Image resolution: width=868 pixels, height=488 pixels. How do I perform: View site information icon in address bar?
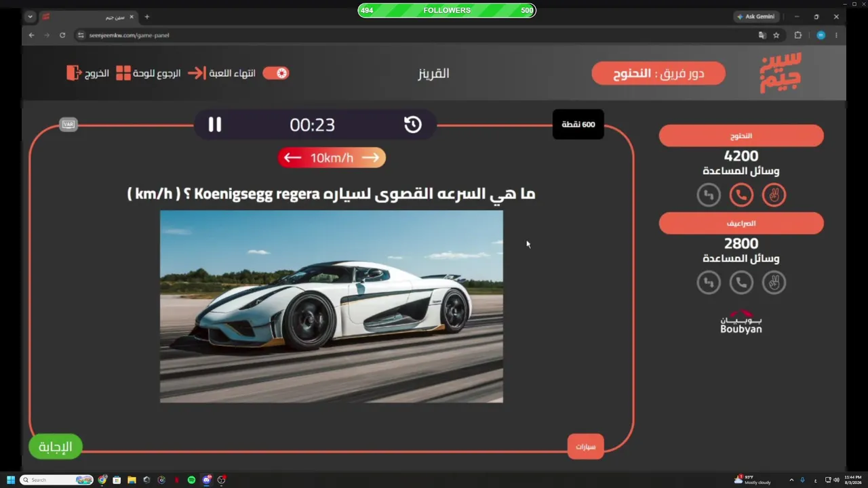(x=81, y=35)
